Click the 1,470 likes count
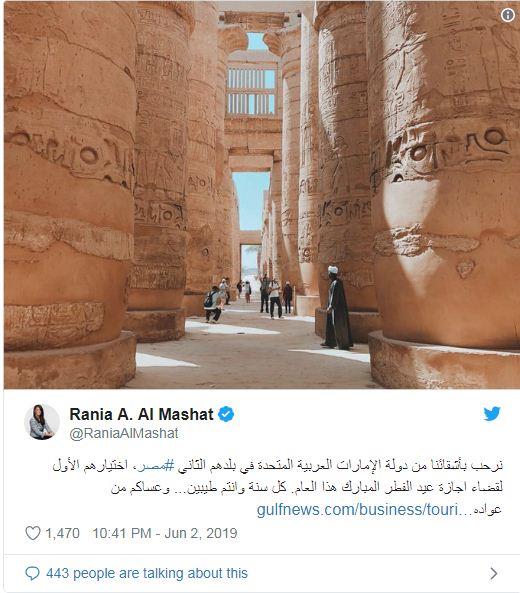This screenshot has width=520, height=593. (62, 533)
